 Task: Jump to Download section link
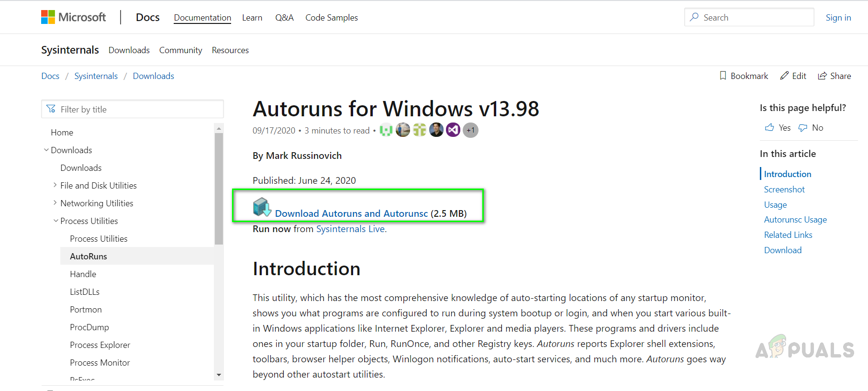[x=783, y=250]
